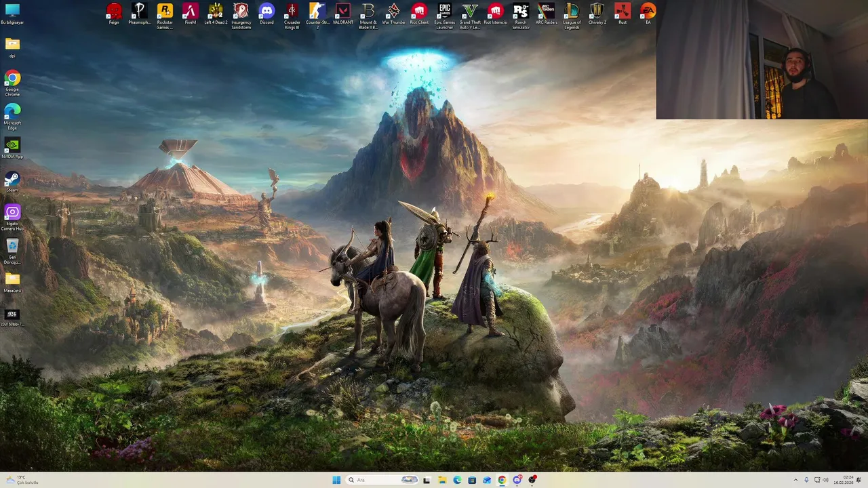Image resolution: width=868 pixels, height=488 pixels.
Task: Open Microsoft Edge from the taskbar
Action: (457, 480)
